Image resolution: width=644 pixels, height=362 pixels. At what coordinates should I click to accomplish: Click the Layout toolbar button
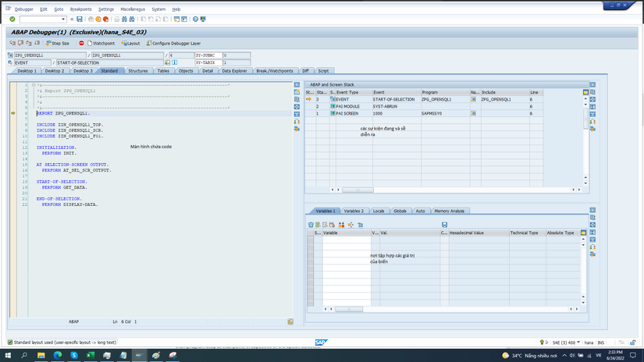click(130, 44)
